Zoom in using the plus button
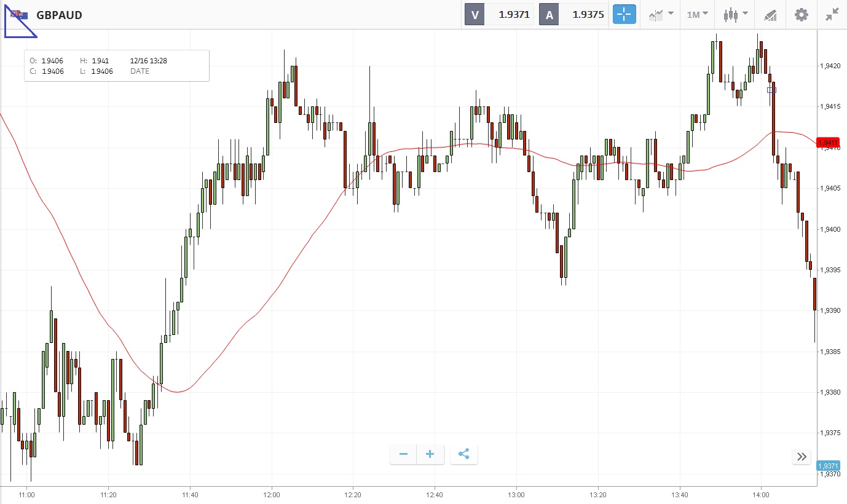This screenshot has width=847, height=504. pos(430,454)
